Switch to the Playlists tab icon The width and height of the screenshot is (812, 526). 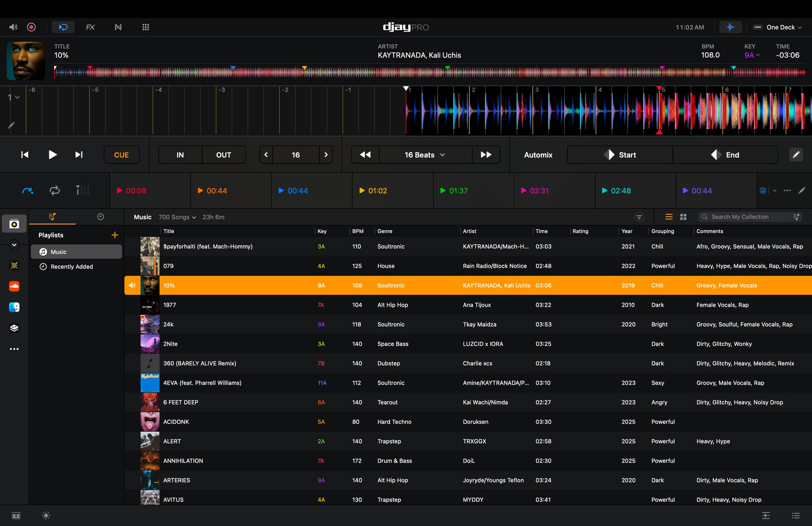pos(52,217)
